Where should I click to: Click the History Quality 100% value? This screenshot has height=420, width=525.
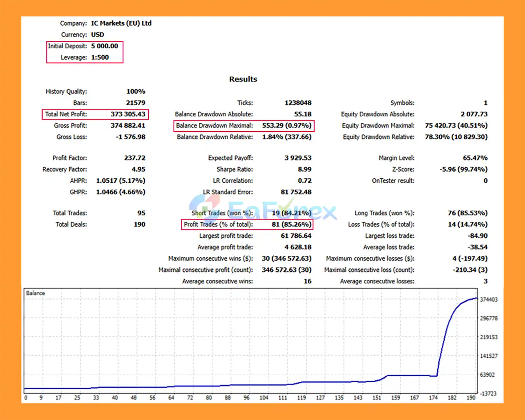pyautogui.click(x=135, y=92)
